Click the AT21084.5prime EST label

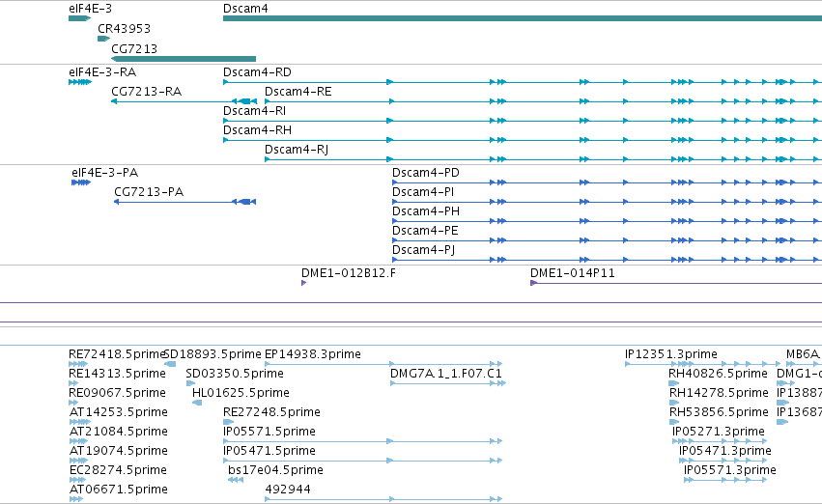click(x=119, y=432)
